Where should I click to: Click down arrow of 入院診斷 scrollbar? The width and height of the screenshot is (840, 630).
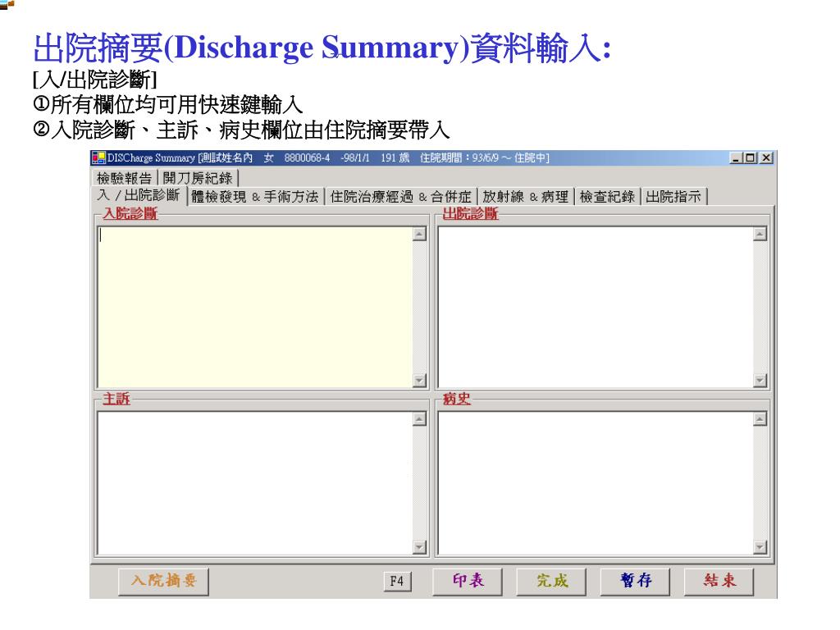419,381
